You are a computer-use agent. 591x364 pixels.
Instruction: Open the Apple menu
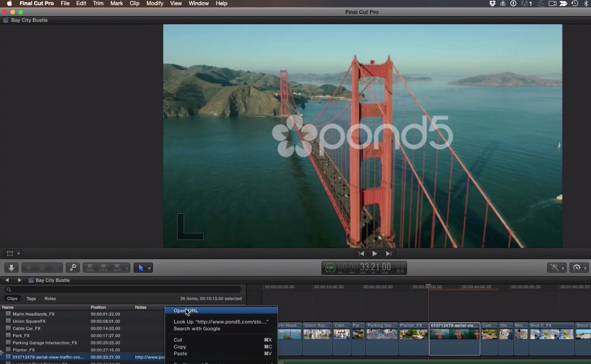pyautogui.click(x=9, y=3)
